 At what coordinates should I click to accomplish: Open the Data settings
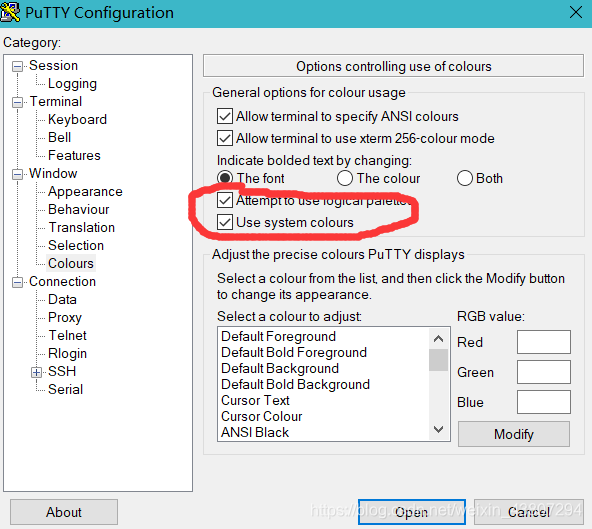tap(62, 300)
